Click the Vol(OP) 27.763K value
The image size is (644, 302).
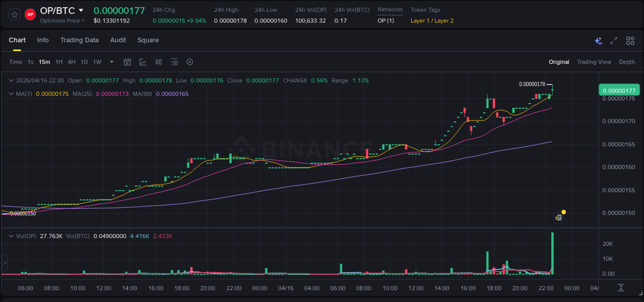[52, 236]
